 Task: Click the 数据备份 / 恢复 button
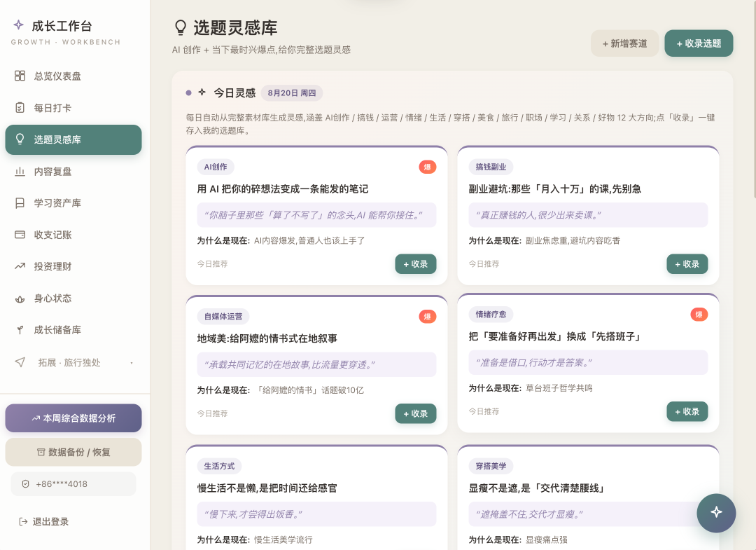coord(73,452)
